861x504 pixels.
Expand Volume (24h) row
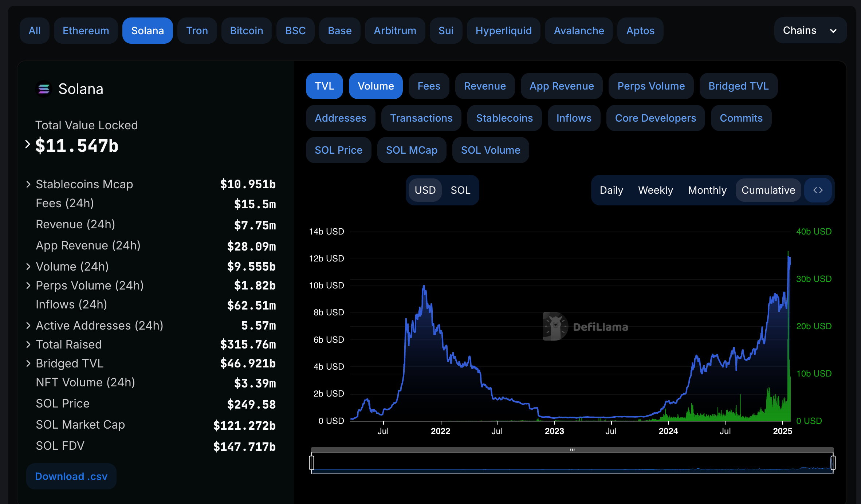28,266
